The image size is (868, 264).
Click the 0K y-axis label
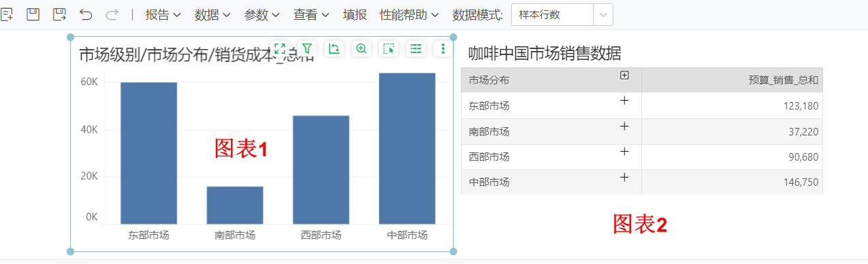[92, 217]
